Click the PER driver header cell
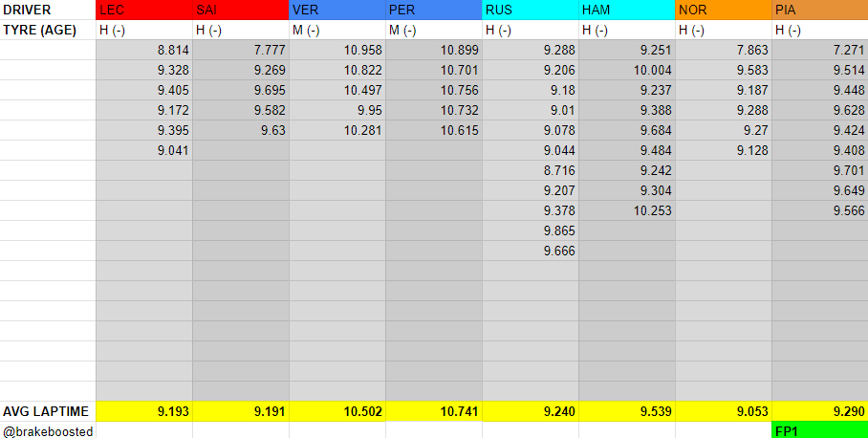868x438 pixels. [434, 11]
